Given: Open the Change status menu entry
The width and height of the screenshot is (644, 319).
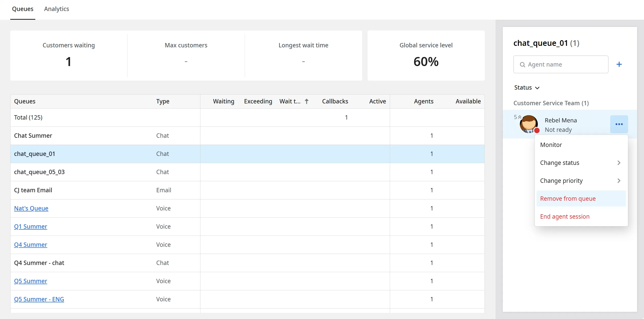Looking at the screenshot, I should pyautogui.click(x=581, y=163).
